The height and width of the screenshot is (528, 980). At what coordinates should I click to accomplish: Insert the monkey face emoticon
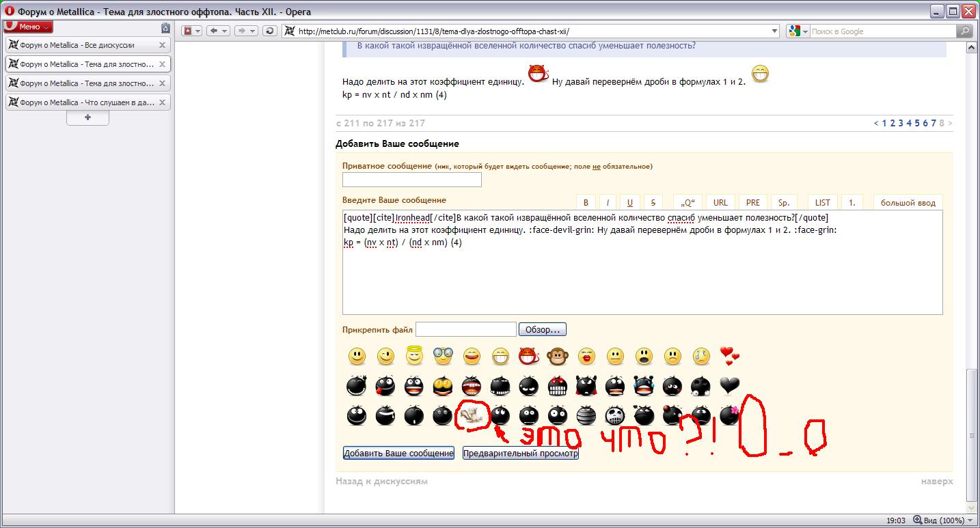(x=558, y=356)
